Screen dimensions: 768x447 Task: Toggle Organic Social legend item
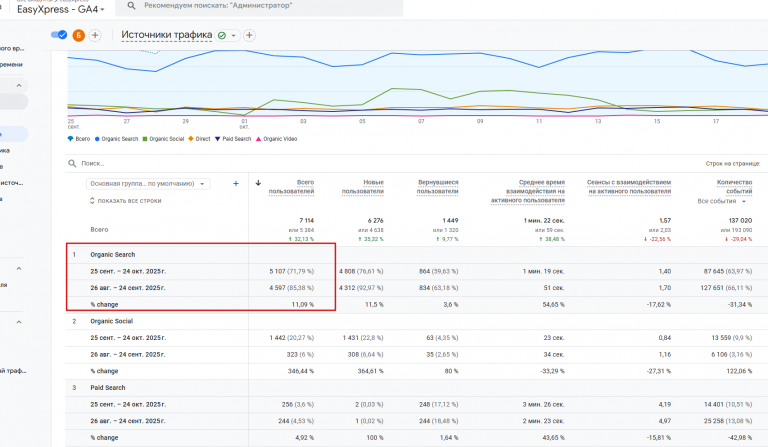[163, 139]
